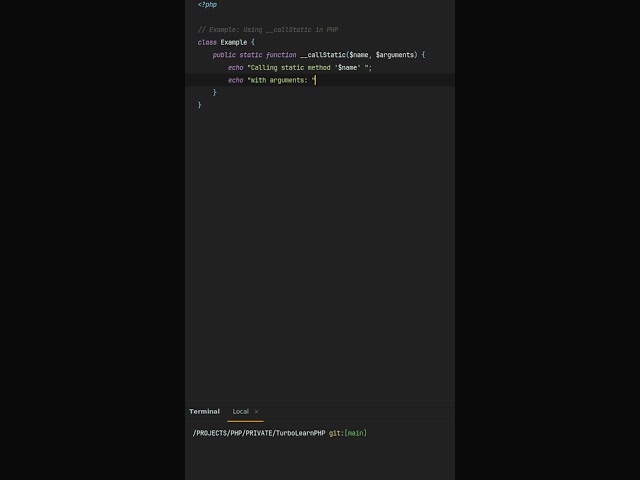
Task: Click the '__callStatic' function name
Action: click(x=323, y=55)
